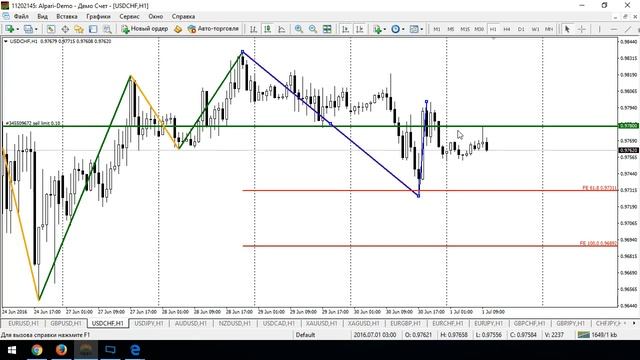The image size is (640, 360).
Task: Set timeframe to M1
Action: [437, 29]
